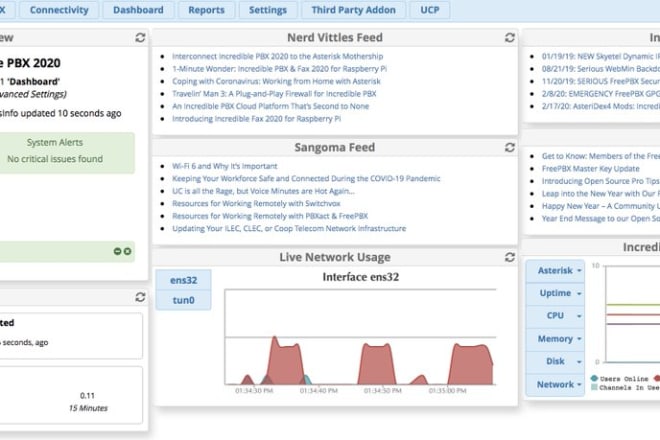Open the Third Party Addon menu

click(x=354, y=10)
